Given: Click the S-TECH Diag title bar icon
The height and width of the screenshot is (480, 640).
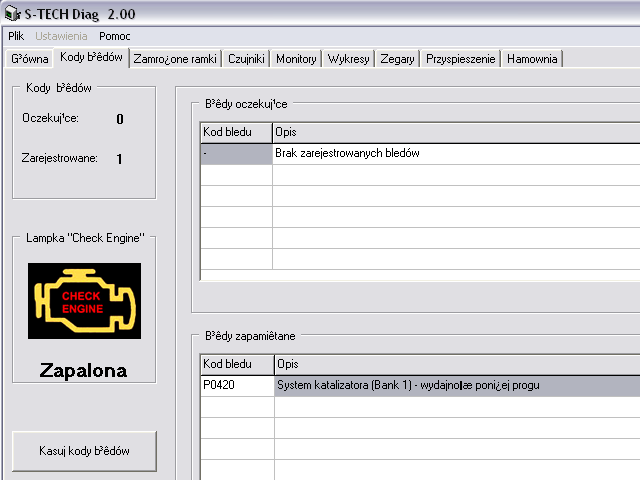Looking at the screenshot, I should click(x=12, y=11).
